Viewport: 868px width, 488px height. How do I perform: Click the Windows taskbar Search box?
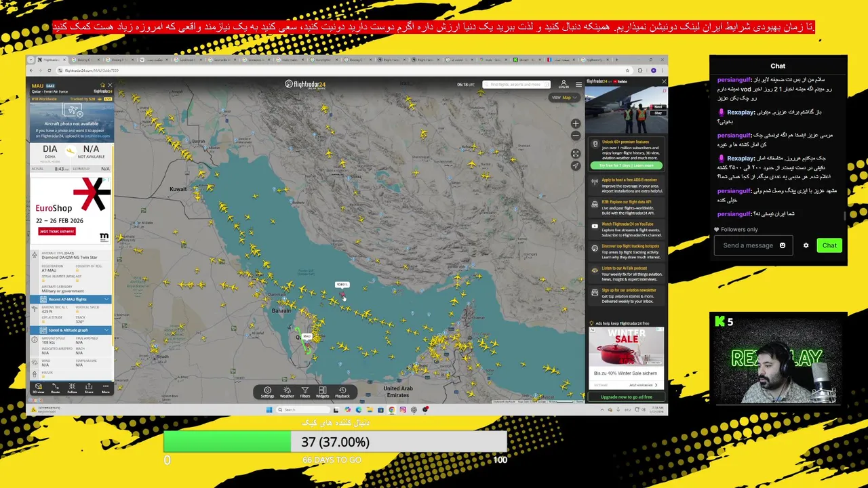(303, 409)
